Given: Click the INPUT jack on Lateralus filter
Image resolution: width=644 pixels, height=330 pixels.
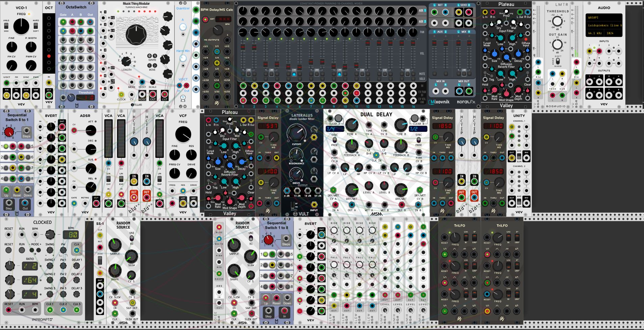Looking at the screenshot, I should tap(314, 205).
